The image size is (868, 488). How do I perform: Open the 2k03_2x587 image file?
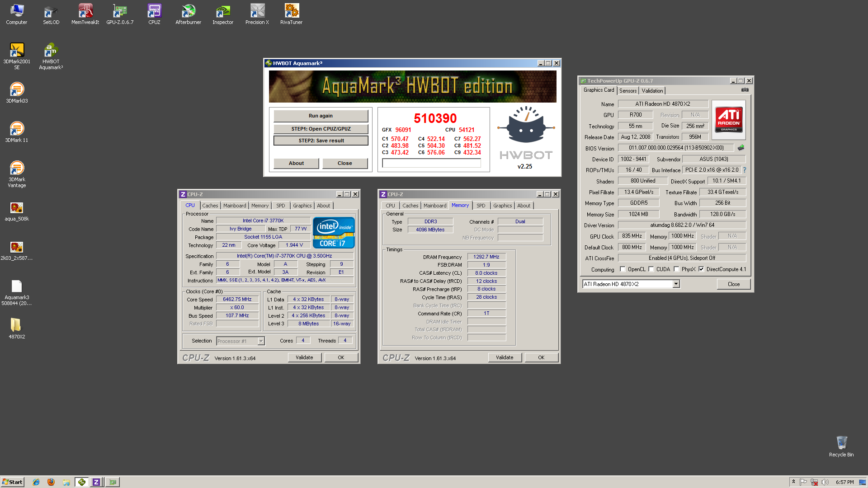(x=17, y=250)
